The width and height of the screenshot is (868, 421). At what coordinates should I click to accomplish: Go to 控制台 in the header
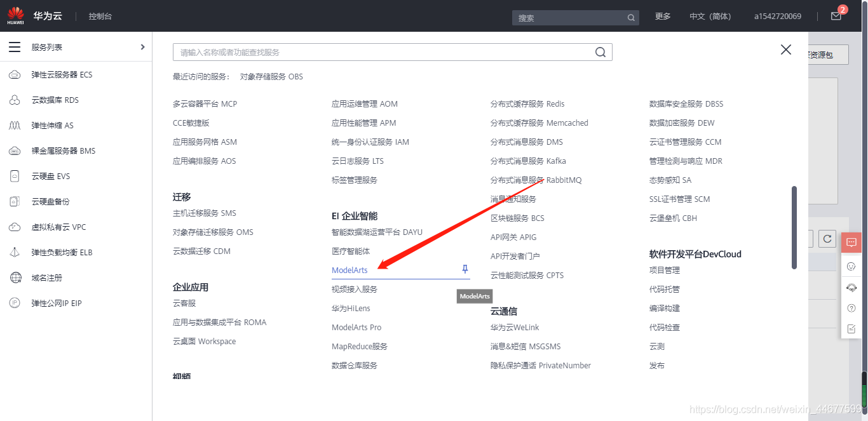pos(100,17)
